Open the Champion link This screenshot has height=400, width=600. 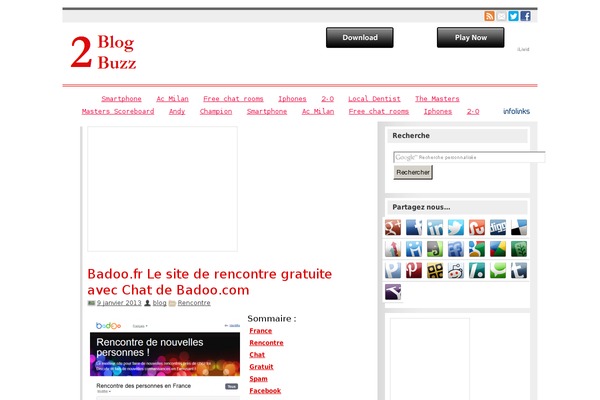216,111
